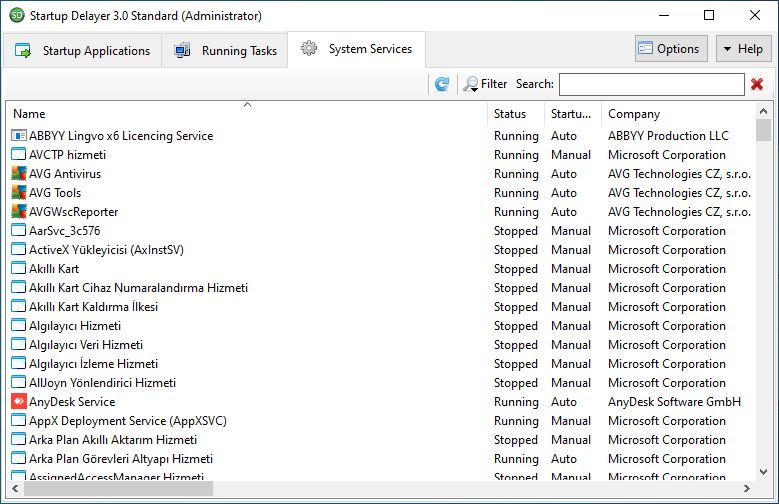Click the Startup Delayer title bar logo
The width and height of the screenshot is (779, 504).
pos(16,15)
